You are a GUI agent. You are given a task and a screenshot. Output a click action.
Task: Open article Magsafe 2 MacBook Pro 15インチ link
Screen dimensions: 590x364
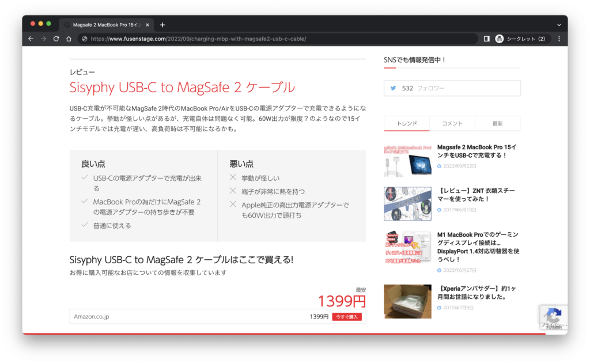pos(476,151)
